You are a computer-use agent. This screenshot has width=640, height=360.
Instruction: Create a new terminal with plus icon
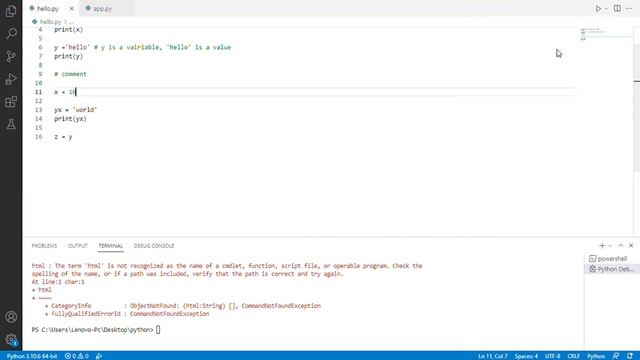[x=602, y=246]
